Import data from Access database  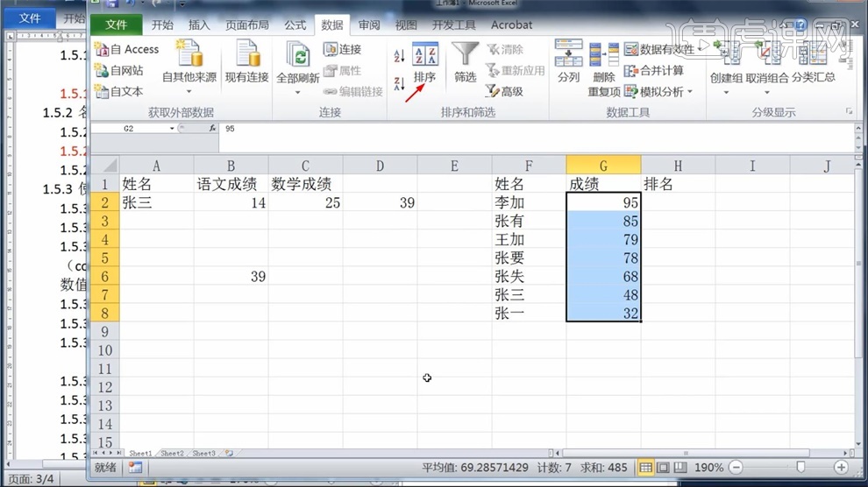tap(127, 49)
